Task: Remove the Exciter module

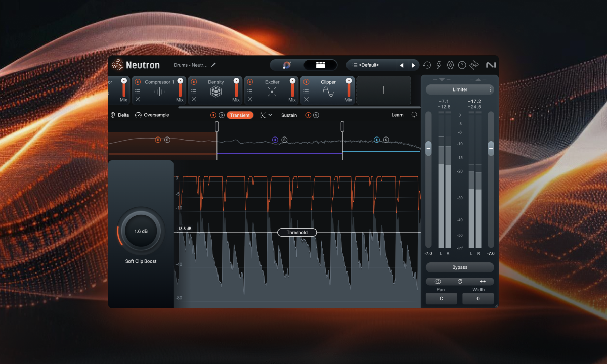Action: pyautogui.click(x=250, y=100)
